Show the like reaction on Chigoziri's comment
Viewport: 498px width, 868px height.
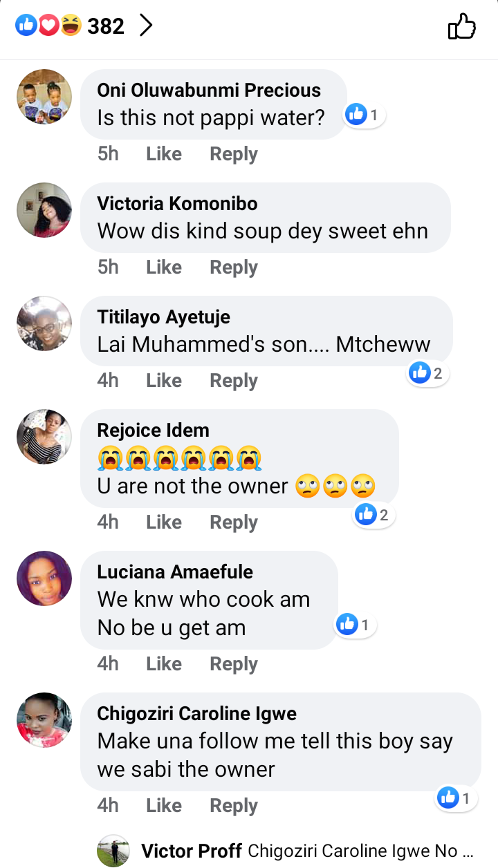pos(456,799)
